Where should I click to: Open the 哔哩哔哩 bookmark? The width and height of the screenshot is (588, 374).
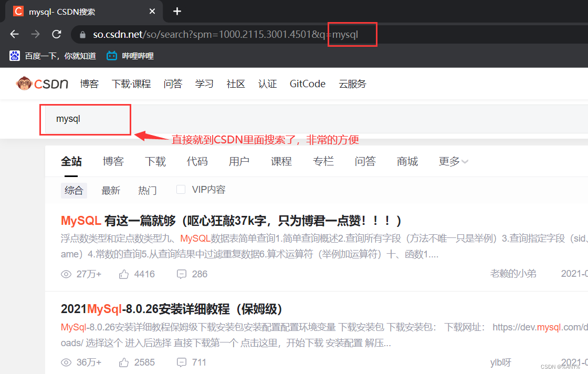[130, 56]
